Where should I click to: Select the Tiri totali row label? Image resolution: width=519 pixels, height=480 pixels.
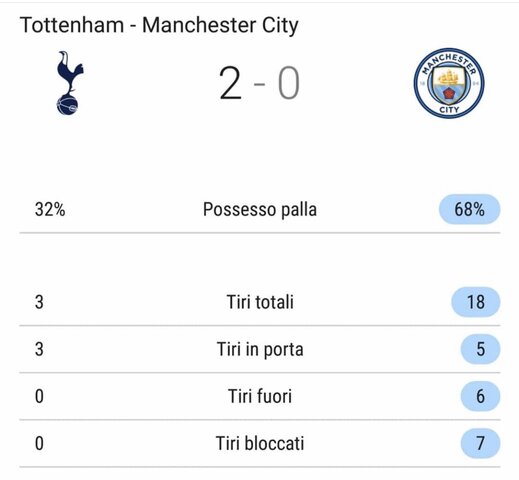pyautogui.click(x=260, y=302)
